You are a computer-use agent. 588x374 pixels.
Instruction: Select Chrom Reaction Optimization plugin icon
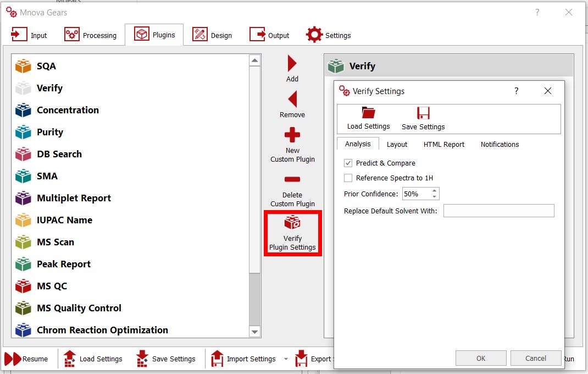point(23,330)
